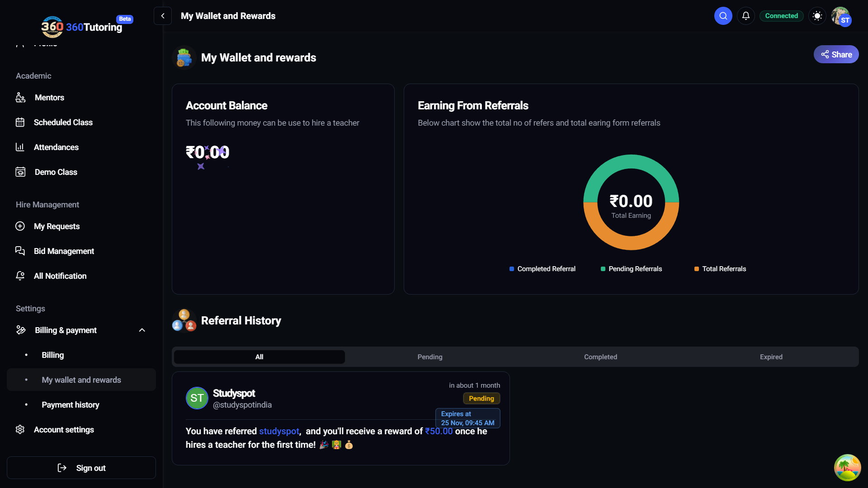Toggle Total Referrals legend item
Image resolution: width=868 pixels, height=488 pixels.
(720, 269)
